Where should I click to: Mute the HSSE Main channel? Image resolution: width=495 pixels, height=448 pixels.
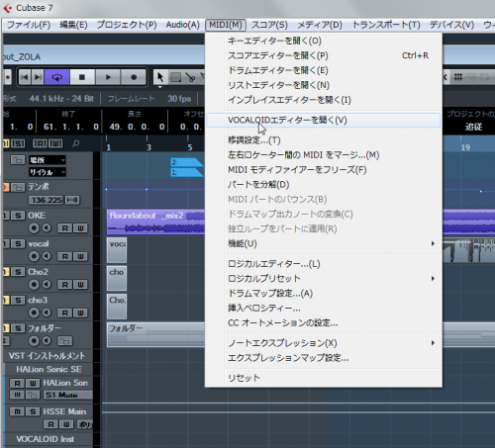[x=17, y=411]
